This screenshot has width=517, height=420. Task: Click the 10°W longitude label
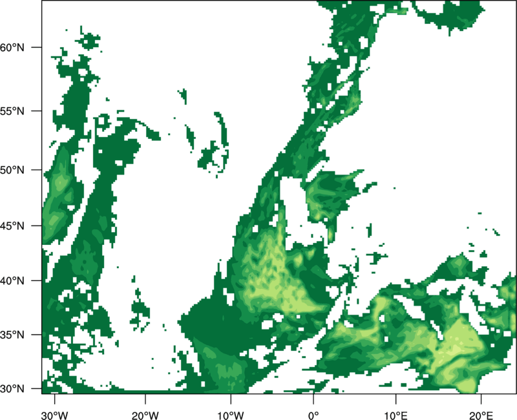(x=231, y=415)
